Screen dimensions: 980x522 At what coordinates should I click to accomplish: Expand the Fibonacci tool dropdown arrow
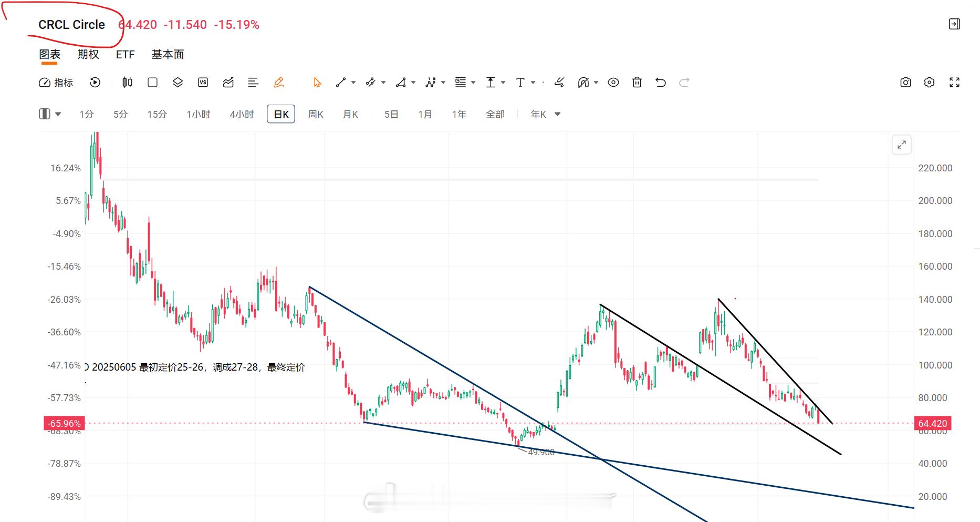[473, 83]
